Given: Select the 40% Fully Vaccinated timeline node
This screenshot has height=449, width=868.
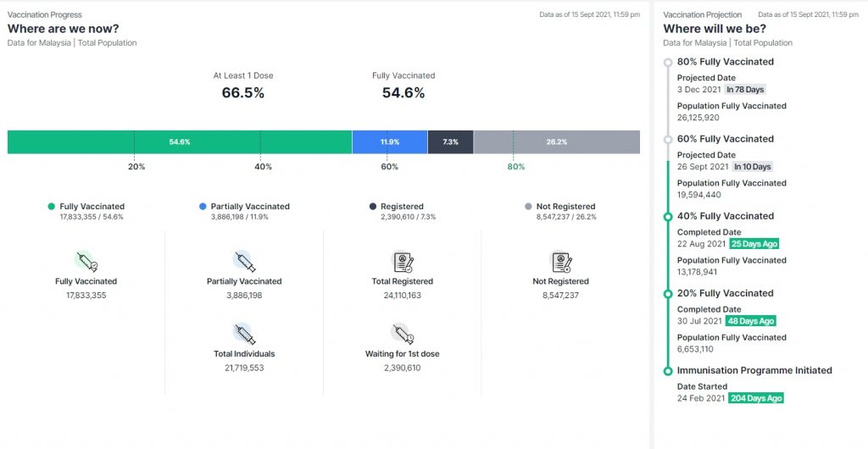Looking at the screenshot, I should pyautogui.click(x=668, y=216).
